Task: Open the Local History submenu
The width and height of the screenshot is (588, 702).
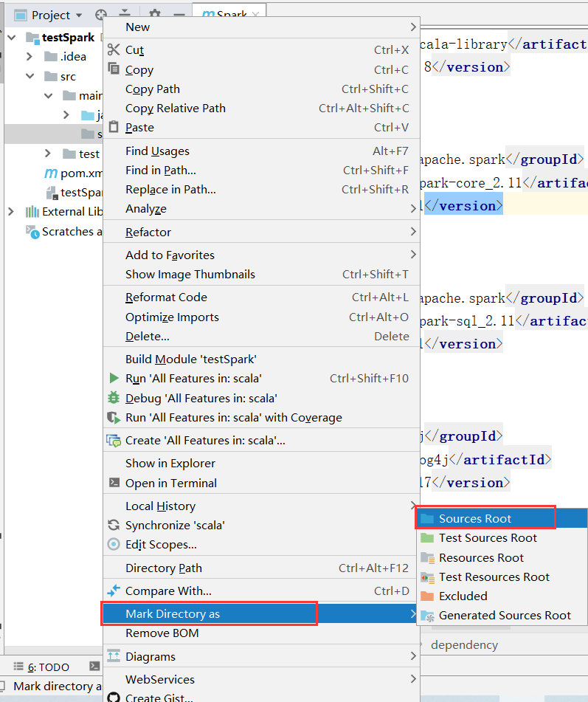Action: point(261,506)
